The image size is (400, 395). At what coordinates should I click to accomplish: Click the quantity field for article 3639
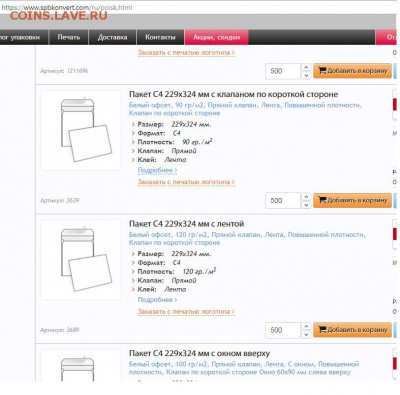[x=283, y=201]
